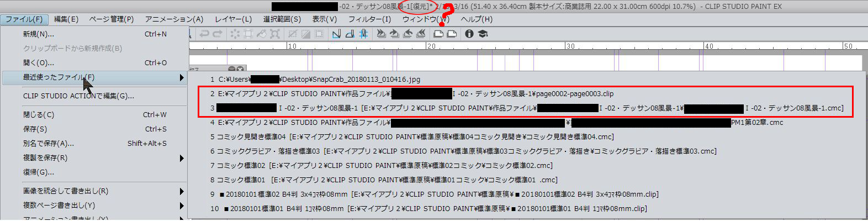Expand 複製を保存(R) submenu arrow
The width and height of the screenshot is (868, 221).
point(182,158)
